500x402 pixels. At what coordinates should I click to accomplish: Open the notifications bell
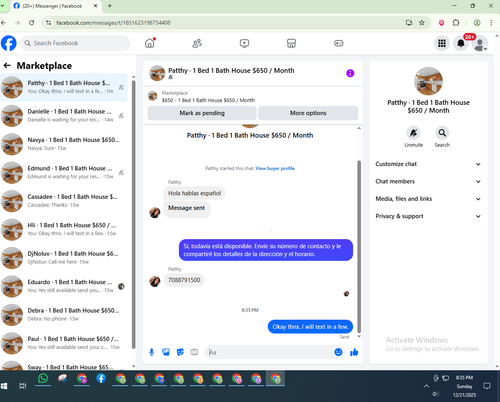[461, 43]
